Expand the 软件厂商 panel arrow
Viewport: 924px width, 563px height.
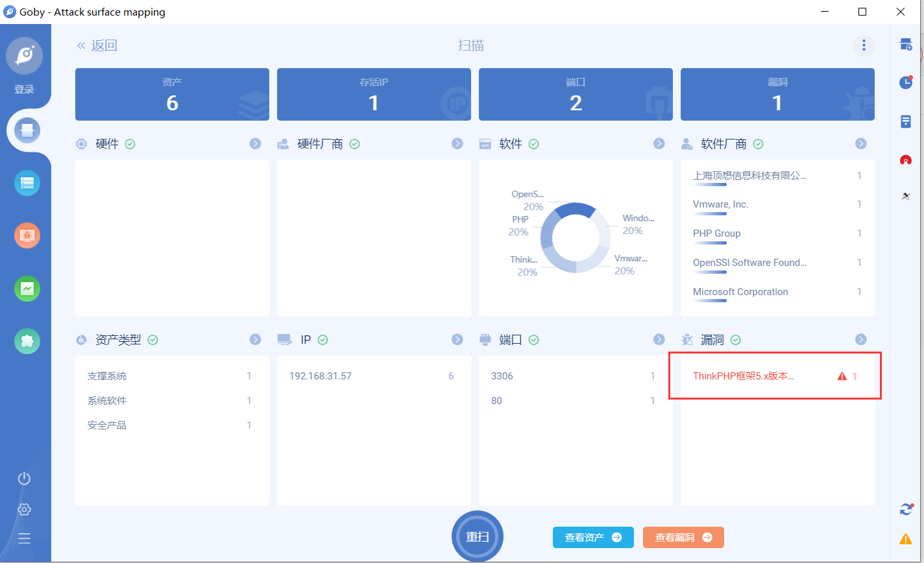[x=861, y=143]
